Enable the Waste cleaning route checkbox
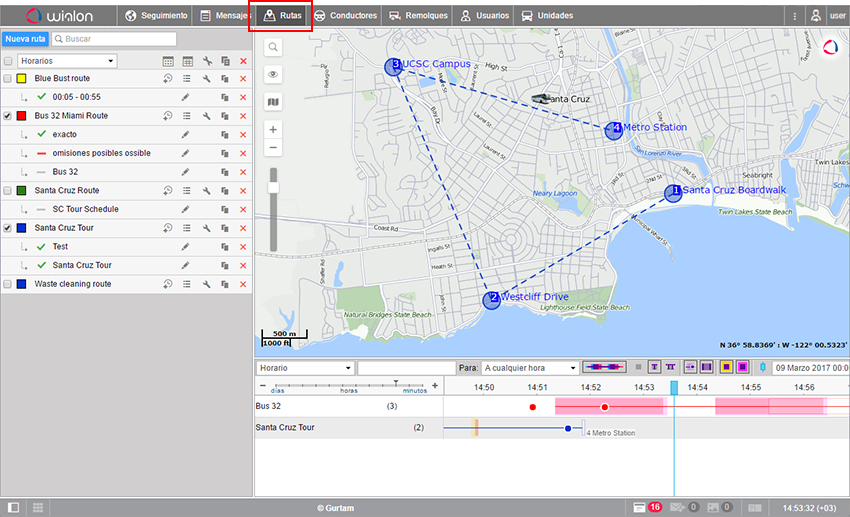The width and height of the screenshot is (850, 517). pos(8,284)
